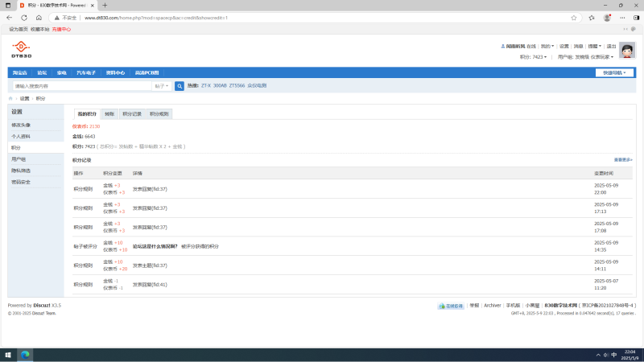Expand the 积分: 7423 dropdown in header
Viewport: 644px width, 362px height.
point(534,57)
